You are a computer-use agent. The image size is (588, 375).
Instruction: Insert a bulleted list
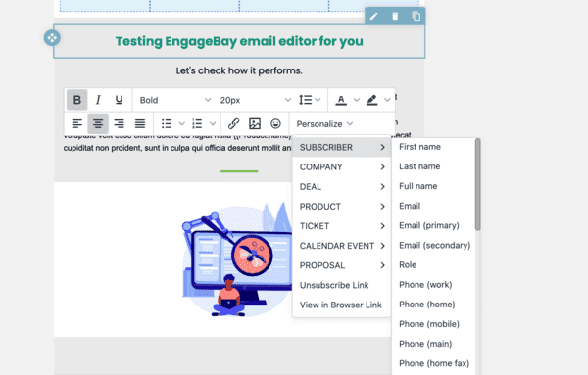pos(167,124)
